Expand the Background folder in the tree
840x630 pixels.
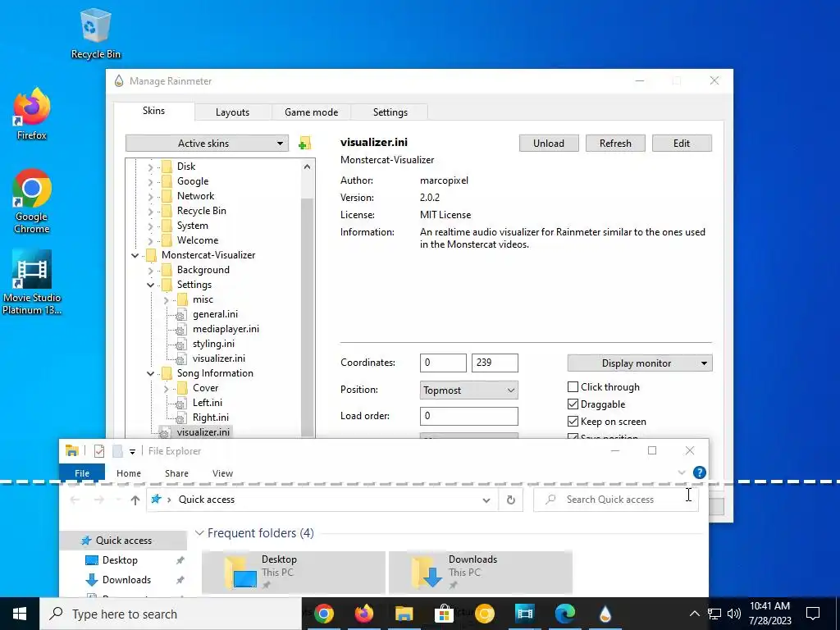151,270
